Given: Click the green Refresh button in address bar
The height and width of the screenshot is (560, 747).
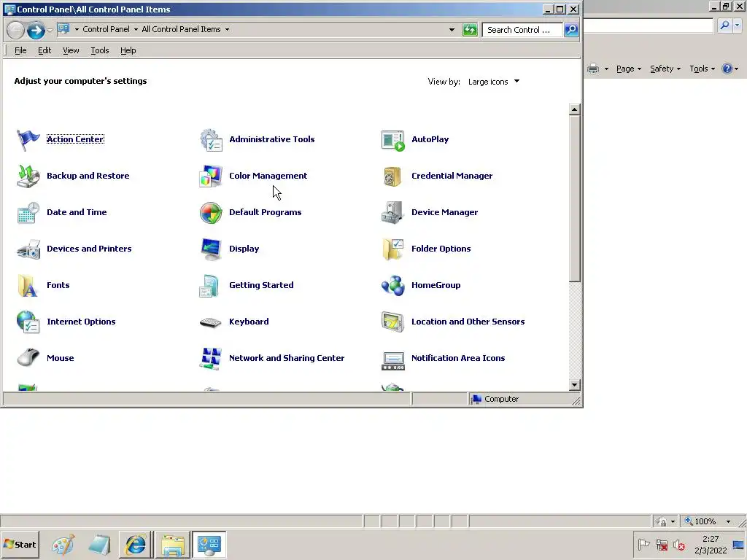Looking at the screenshot, I should [470, 30].
